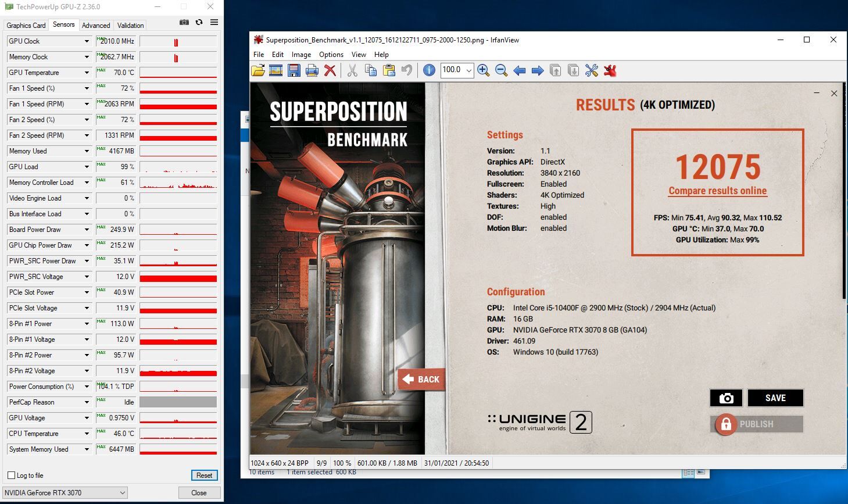
Task: Open GPU-Z hamburger menu icon
Action: click(214, 22)
